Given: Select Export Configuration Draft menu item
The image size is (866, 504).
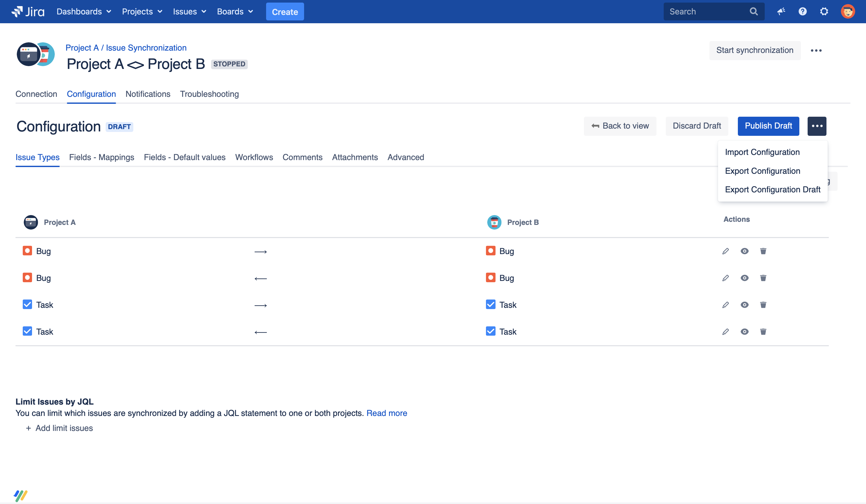Looking at the screenshot, I should point(772,190).
